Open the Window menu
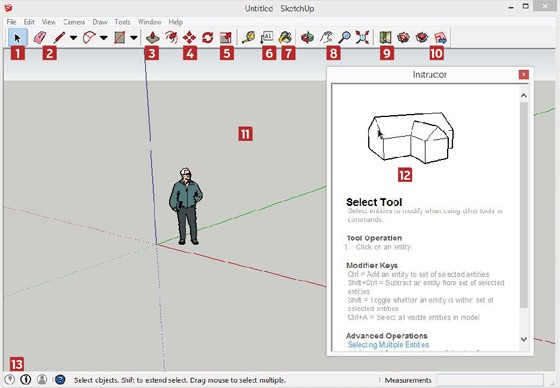 pos(150,22)
